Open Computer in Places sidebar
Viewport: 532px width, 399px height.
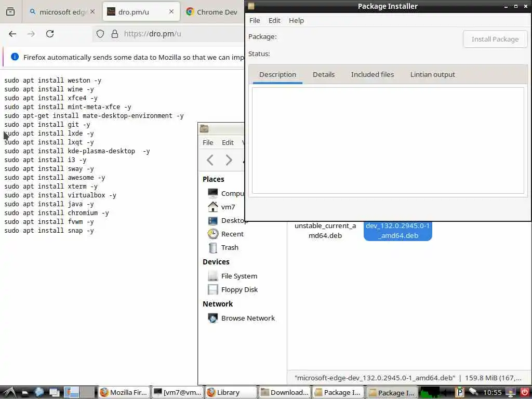[x=225, y=193]
